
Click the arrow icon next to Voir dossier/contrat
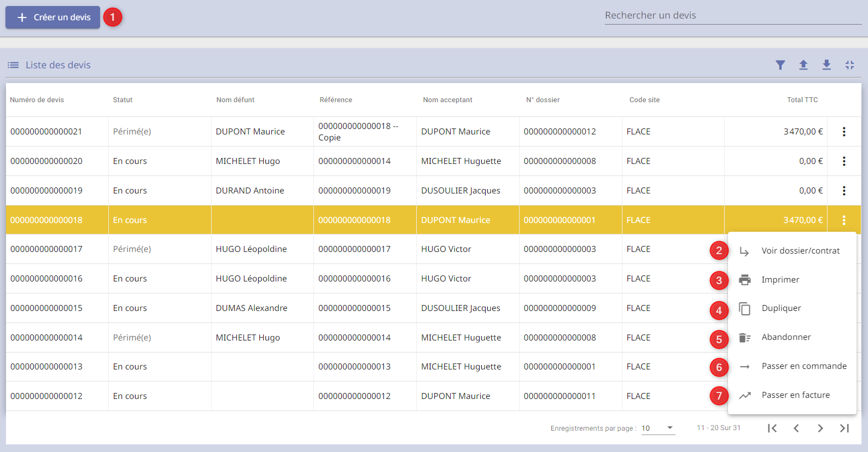click(744, 251)
